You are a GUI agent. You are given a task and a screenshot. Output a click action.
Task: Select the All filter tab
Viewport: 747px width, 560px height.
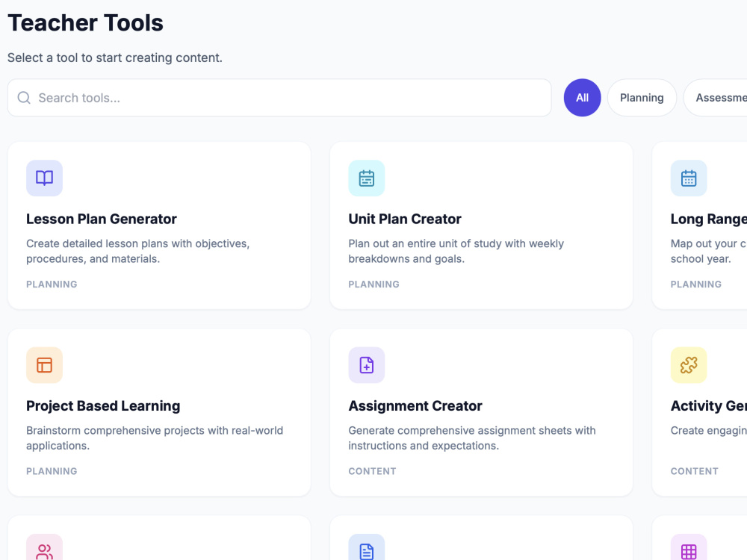[x=582, y=98]
